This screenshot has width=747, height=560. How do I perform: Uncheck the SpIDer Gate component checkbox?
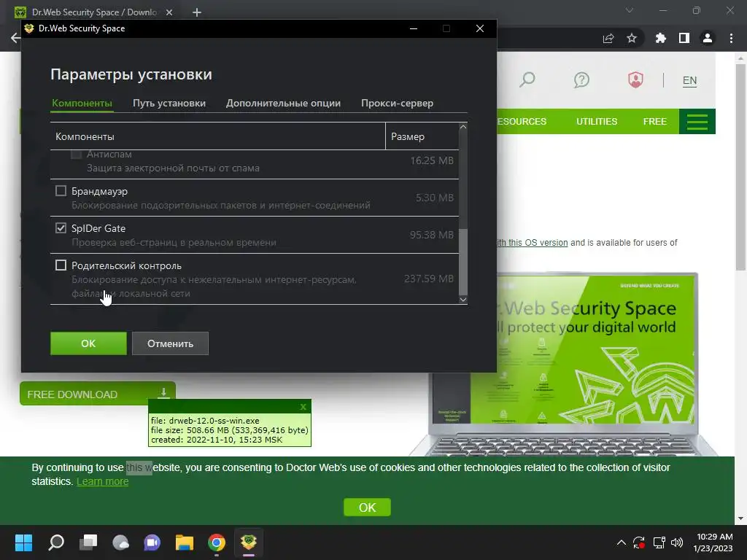click(61, 228)
